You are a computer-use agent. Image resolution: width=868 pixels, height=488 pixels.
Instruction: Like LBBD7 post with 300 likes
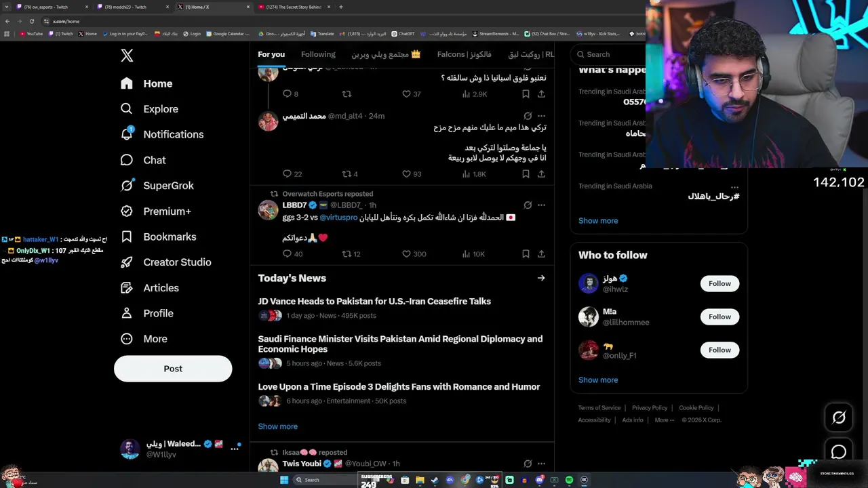pos(414,254)
